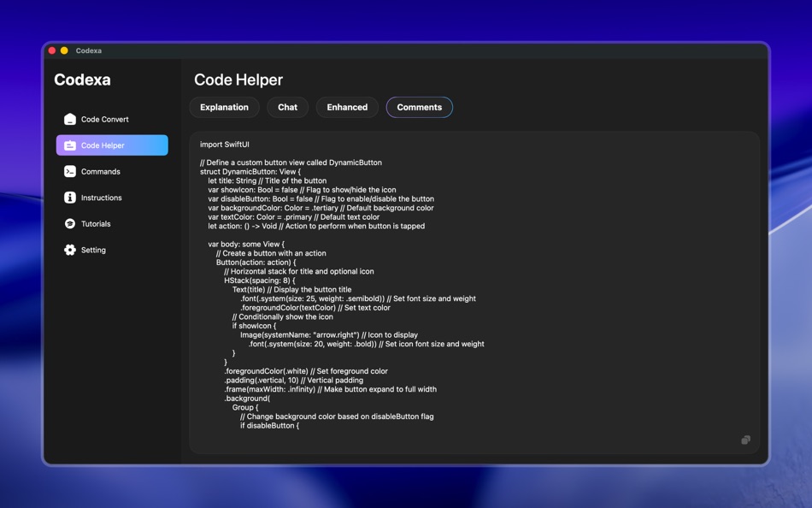Click 'if disableButton {' code line
The image size is (812, 508).
click(x=270, y=426)
